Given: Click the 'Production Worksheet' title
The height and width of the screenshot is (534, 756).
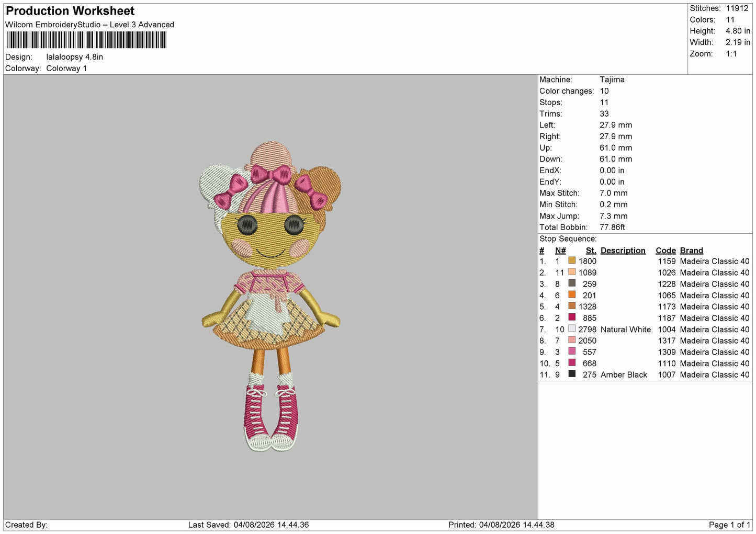Looking at the screenshot, I should (70, 11).
